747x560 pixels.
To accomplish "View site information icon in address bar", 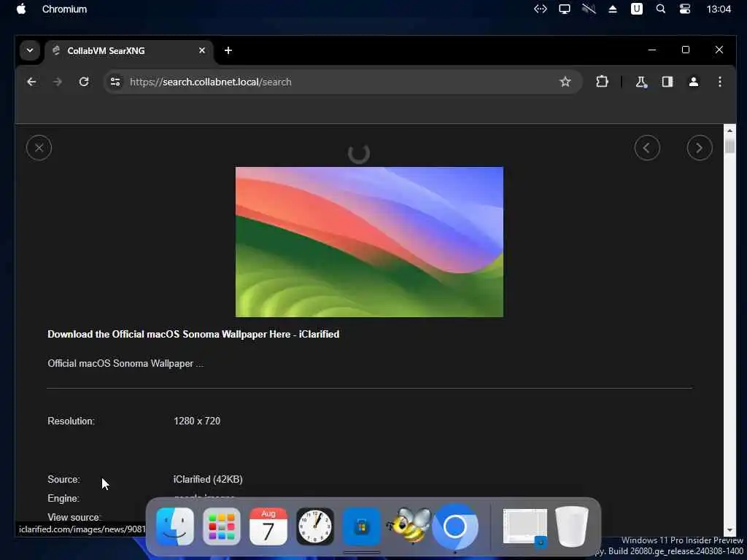I will [x=115, y=82].
